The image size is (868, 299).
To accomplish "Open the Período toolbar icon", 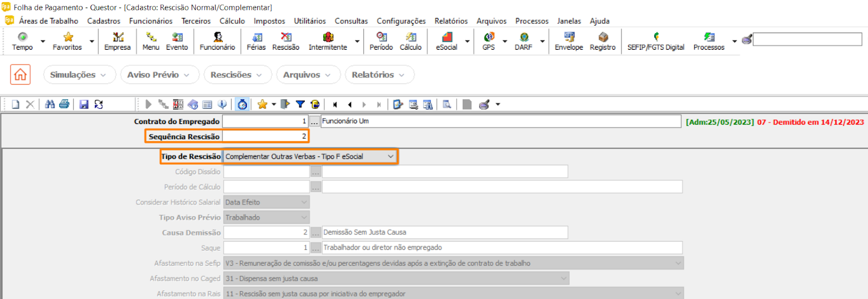I will pyautogui.click(x=381, y=41).
